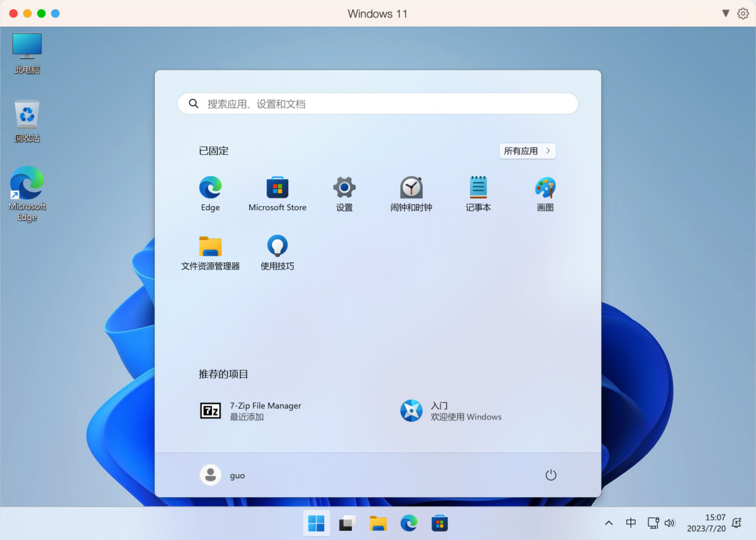Expand 所有应用 list
The width and height of the screenshot is (756, 540).
pos(528,151)
